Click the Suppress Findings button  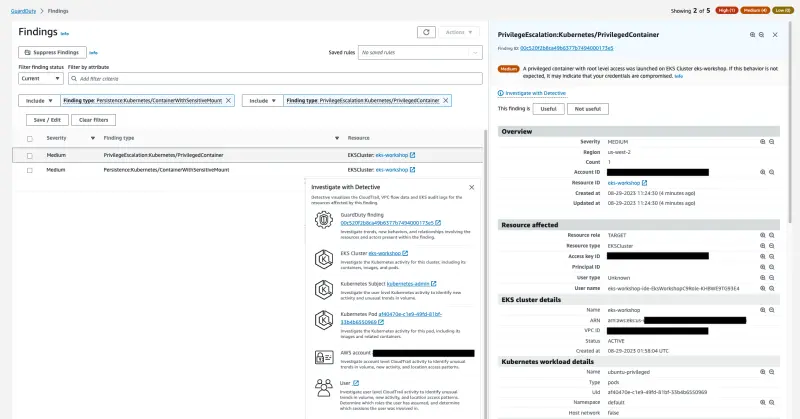52,51
